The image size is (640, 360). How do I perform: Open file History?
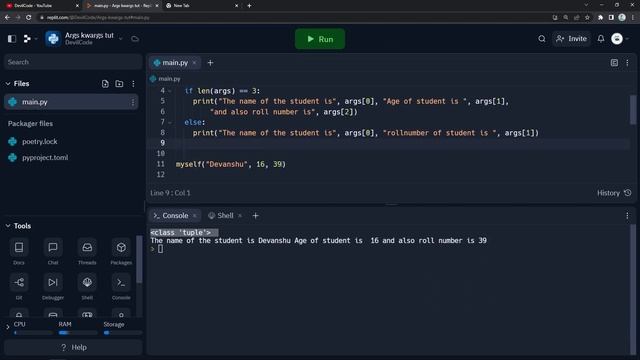[614, 193]
